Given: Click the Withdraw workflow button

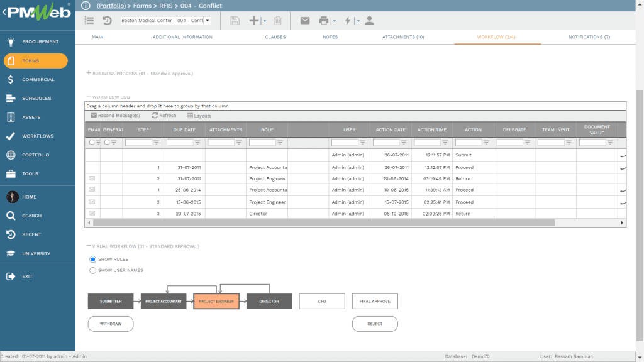Looking at the screenshot, I should (x=111, y=324).
